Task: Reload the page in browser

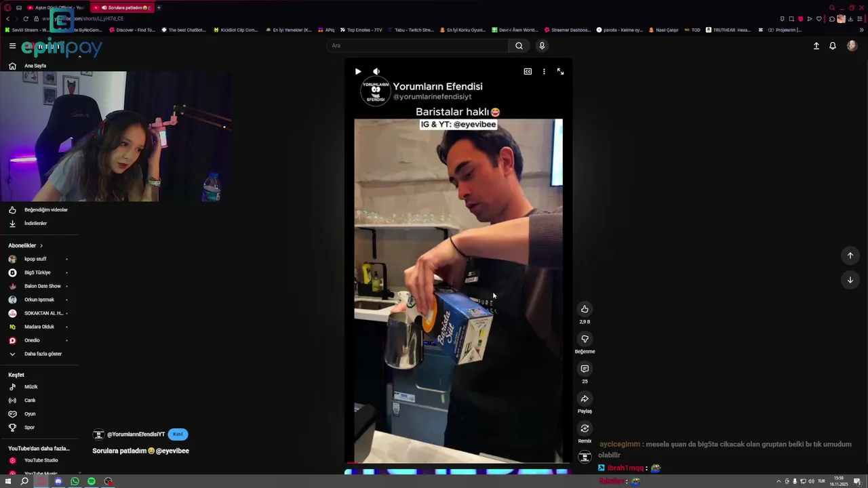Action: (26, 19)
